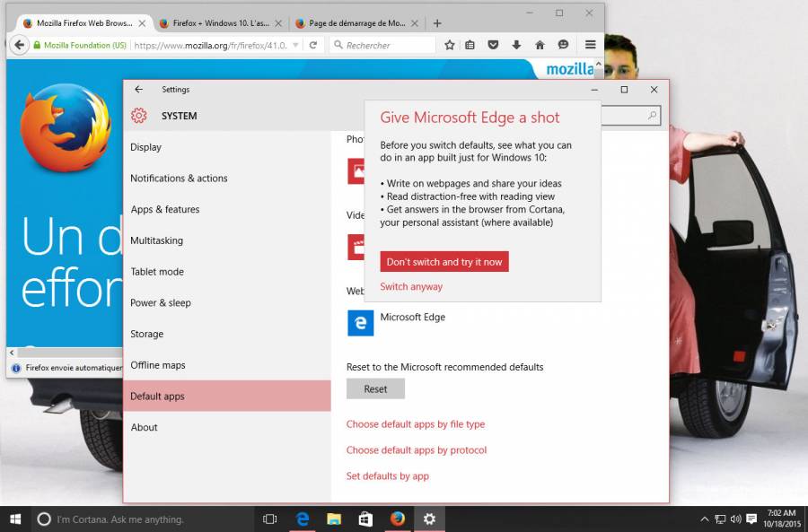Click the "Switch anyway" link
Screen dimensions: 808x532
(411, 287)
